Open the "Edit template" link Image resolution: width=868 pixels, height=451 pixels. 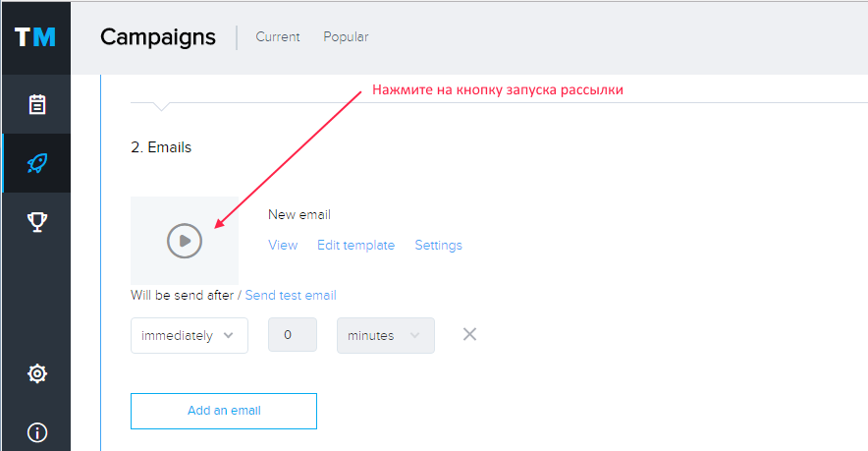pos(356,245)
